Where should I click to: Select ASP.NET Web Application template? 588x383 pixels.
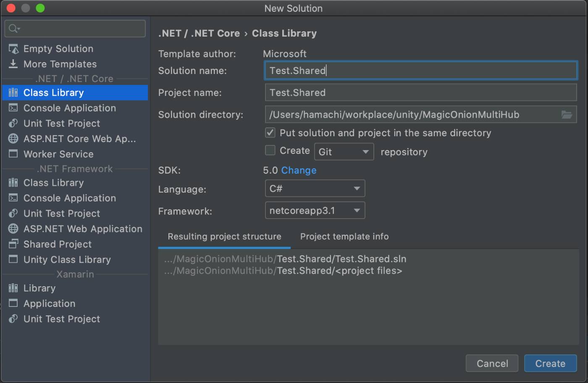click(x=75, y=229)
